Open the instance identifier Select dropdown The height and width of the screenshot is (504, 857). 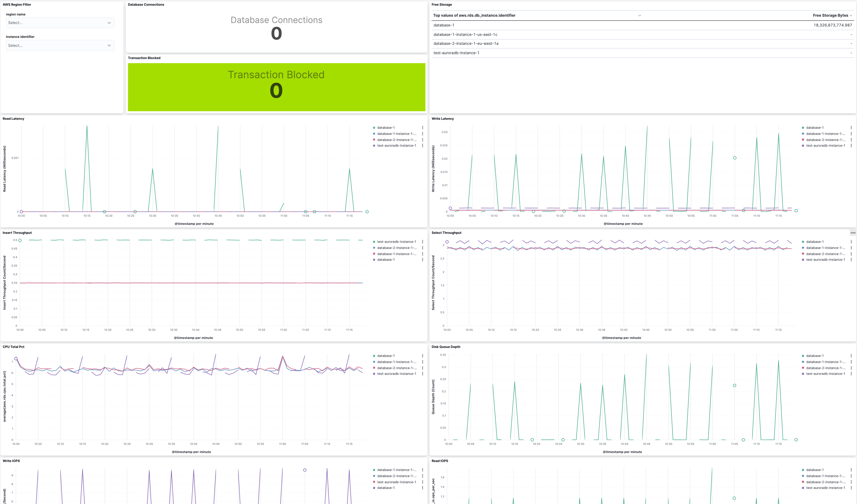click(x=60, y=45)
